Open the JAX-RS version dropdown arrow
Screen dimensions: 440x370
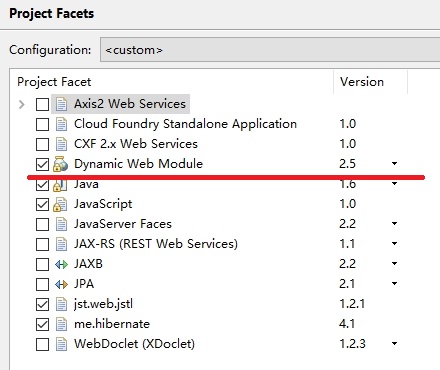tap(394, 243)
